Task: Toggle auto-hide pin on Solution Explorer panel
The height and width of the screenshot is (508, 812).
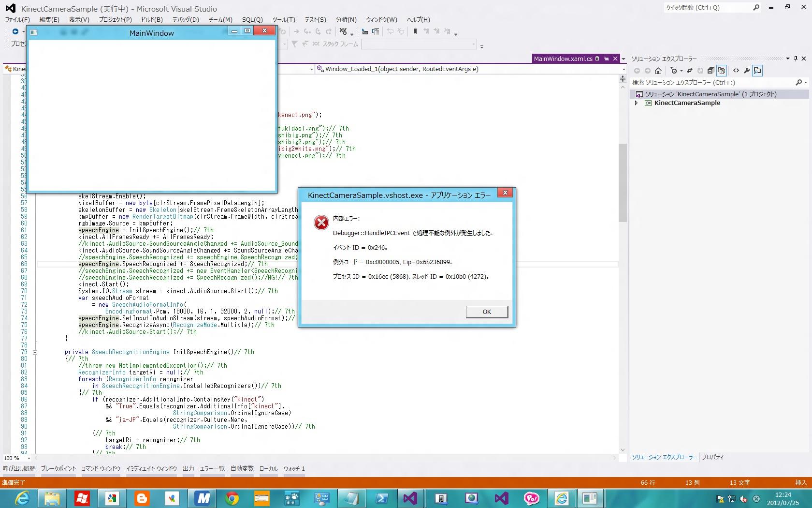Action: click(x=796, y=59)
